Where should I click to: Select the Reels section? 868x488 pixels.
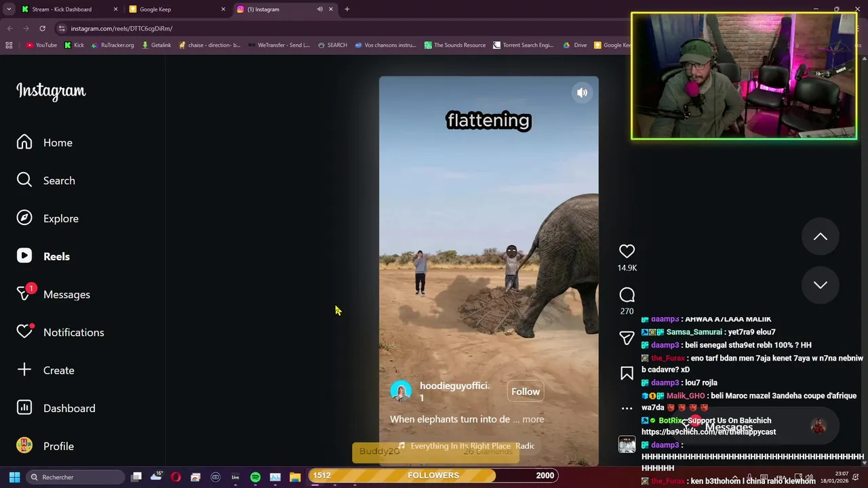tap(43, 256)
